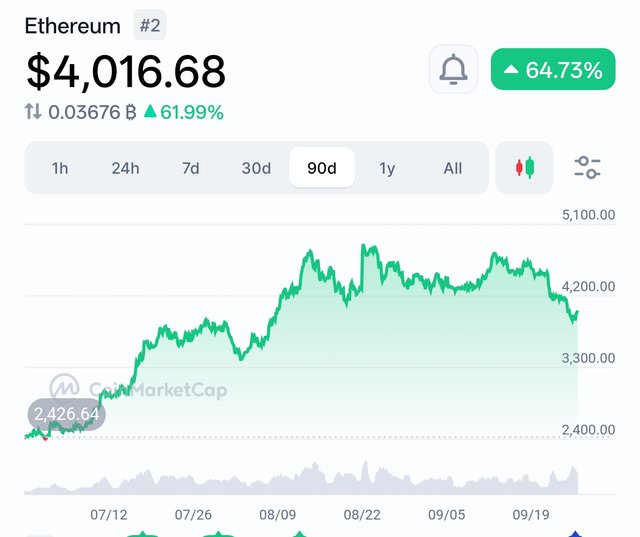Select the 90d timeframe tab

coord(321,168)
